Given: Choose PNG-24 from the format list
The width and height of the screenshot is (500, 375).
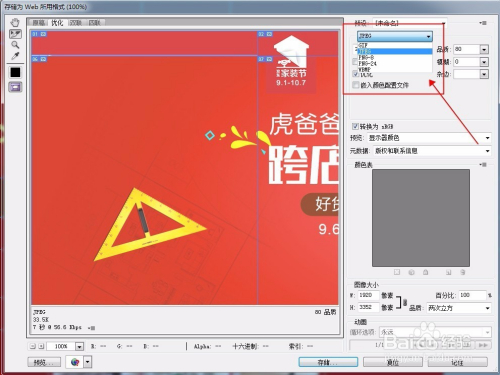Looking at the screenshot, I should coord(395,63).
